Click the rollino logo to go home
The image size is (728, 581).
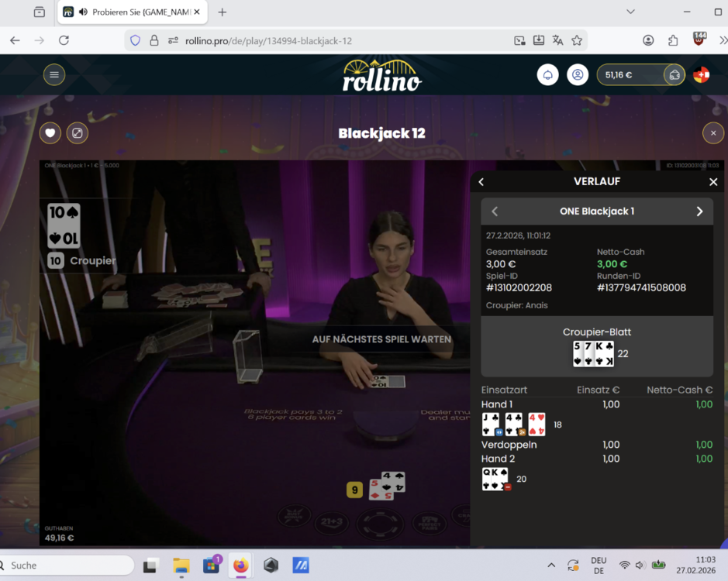tap(381, 75)
